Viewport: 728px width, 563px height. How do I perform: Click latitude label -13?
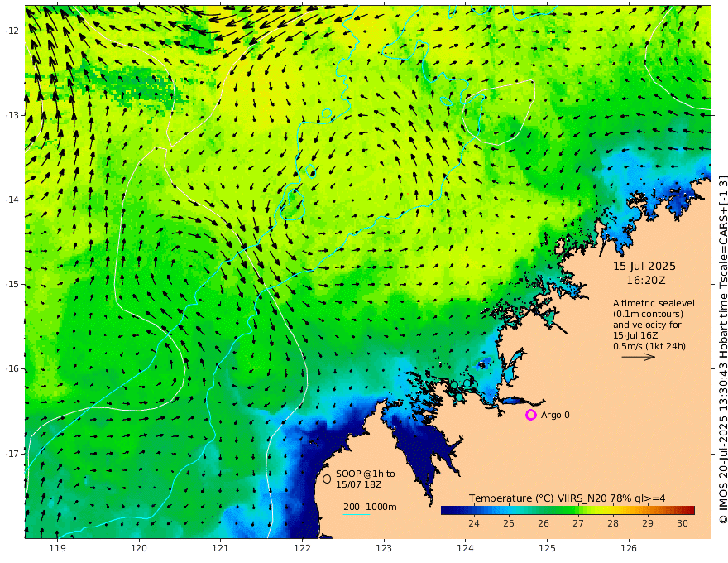[x=12, y=115]
